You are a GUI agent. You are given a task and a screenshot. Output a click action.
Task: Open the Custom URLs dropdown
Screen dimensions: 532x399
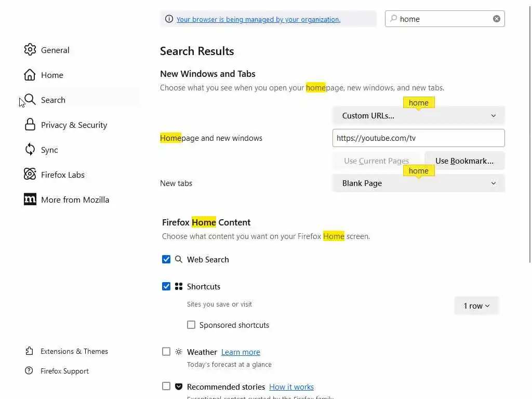(418, 116)
